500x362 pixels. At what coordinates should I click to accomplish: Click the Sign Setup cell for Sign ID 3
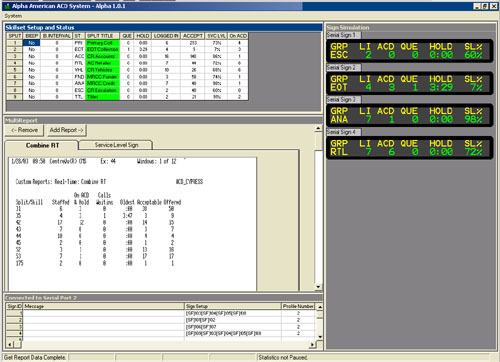pos(233,327)
